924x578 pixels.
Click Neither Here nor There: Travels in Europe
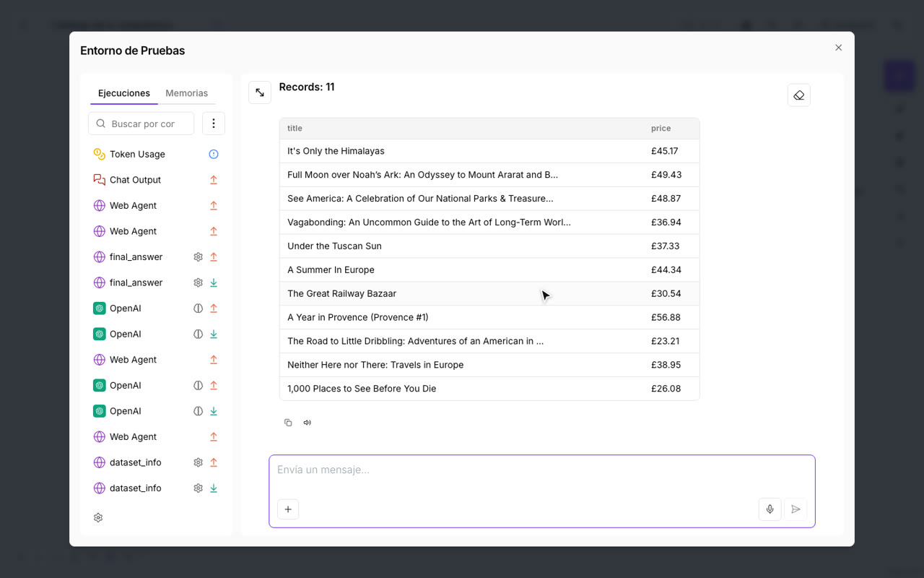[x=375, y=365]
